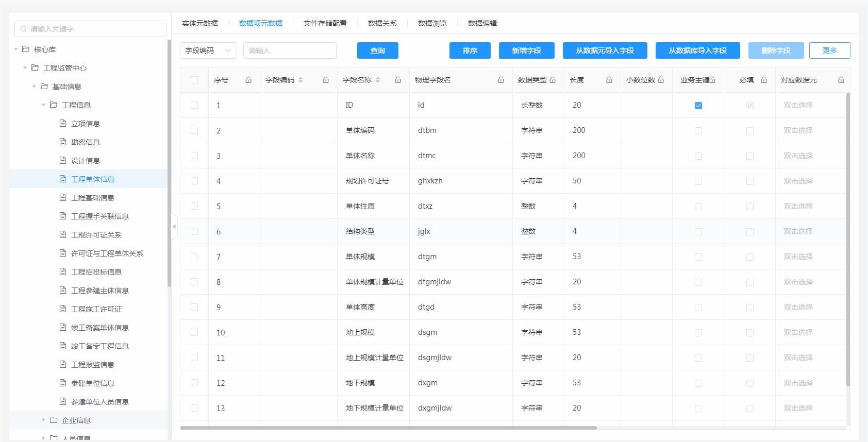The width and height of the screenshot is (868, 442).
Task: Click the sort arrows beside 字段名称 header
Action: [x=378, y=80]
